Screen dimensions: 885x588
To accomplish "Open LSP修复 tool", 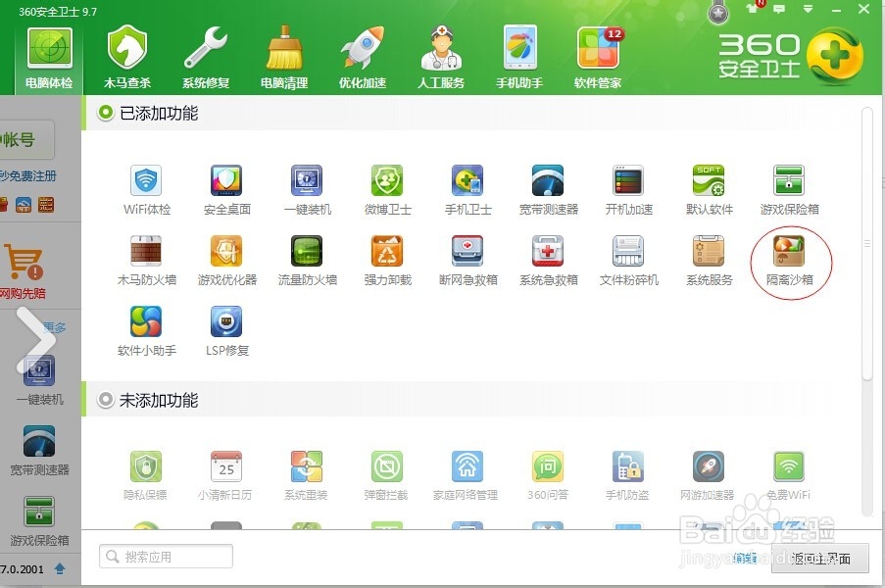I will [x=227, y=330].
